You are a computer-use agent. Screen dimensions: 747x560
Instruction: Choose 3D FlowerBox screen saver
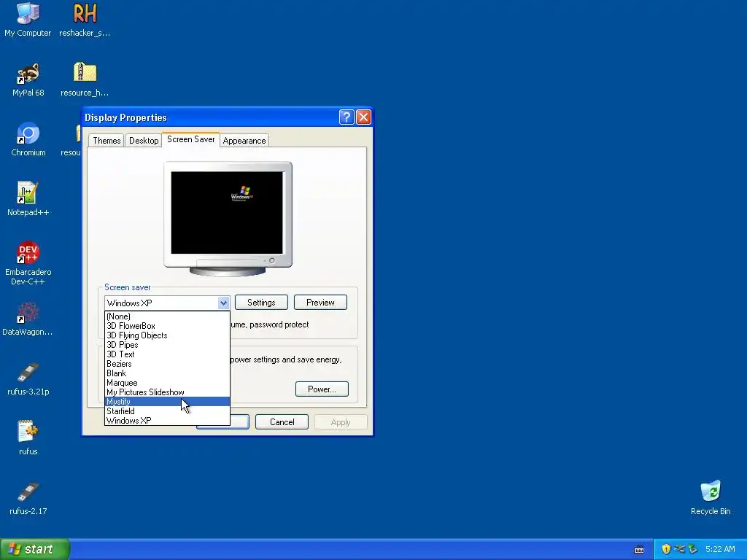coord(167,326)
